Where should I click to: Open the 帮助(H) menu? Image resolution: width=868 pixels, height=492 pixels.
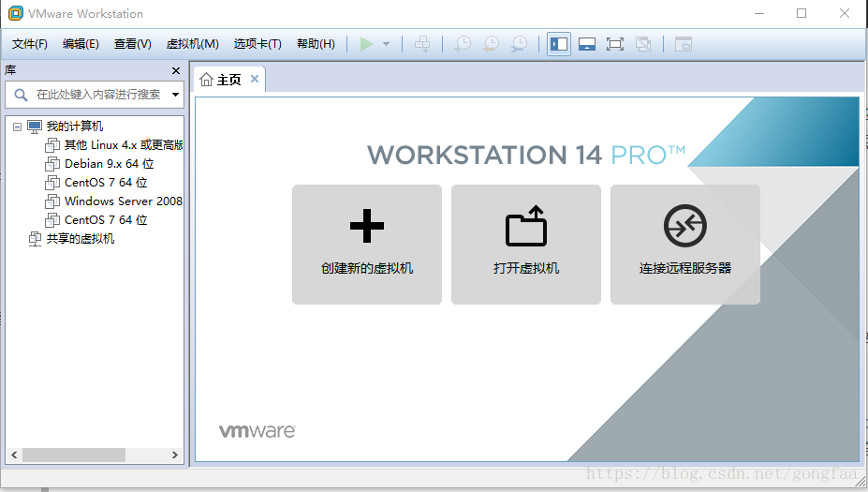(x=316, y=44)
